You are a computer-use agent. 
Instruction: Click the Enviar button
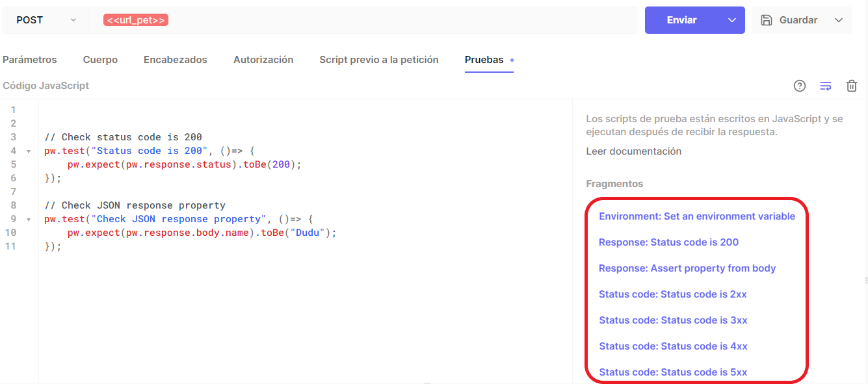pos(682,20)
